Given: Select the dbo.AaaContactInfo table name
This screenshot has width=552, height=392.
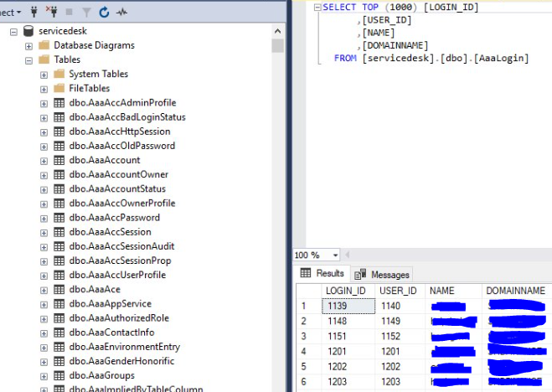Looking at the screenshot, I should 111,333.
